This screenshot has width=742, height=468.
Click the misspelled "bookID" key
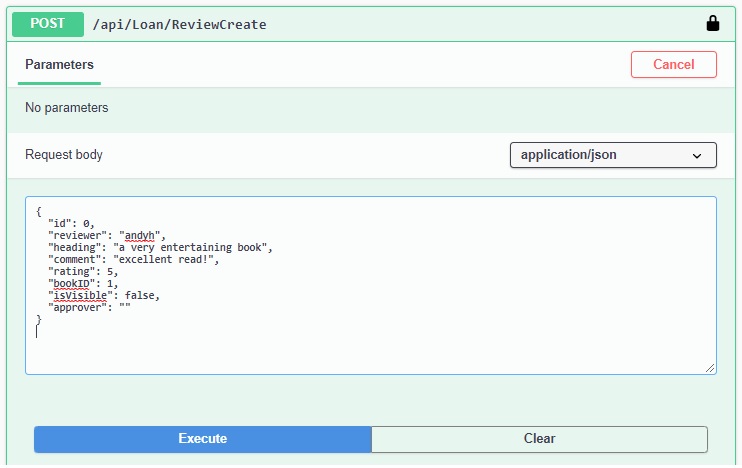[x=71, y=283]
